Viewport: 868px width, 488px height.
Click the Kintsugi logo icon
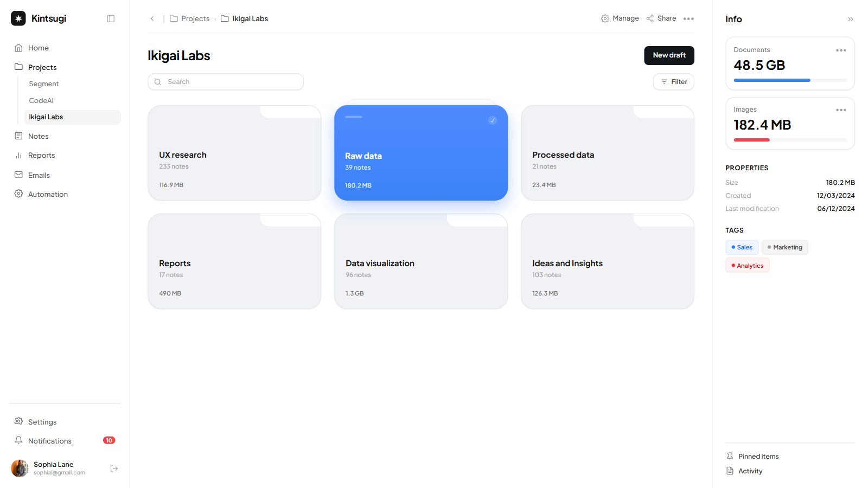(x=18, y=18)
